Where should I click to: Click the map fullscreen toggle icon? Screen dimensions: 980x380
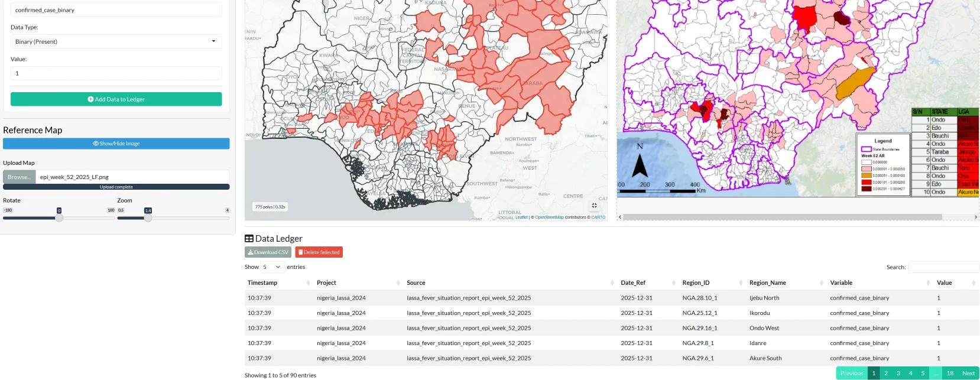pos(594,206)
